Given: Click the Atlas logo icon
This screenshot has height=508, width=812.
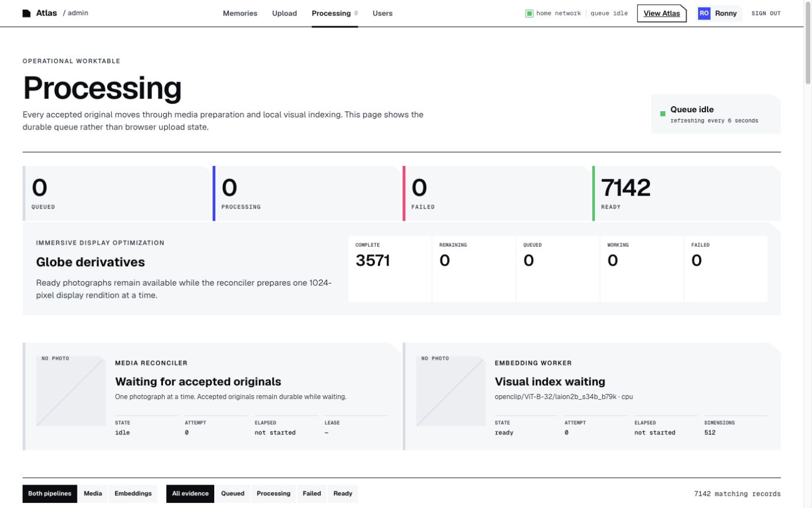Looking at the screenshot, I should (x=27, y=13).
